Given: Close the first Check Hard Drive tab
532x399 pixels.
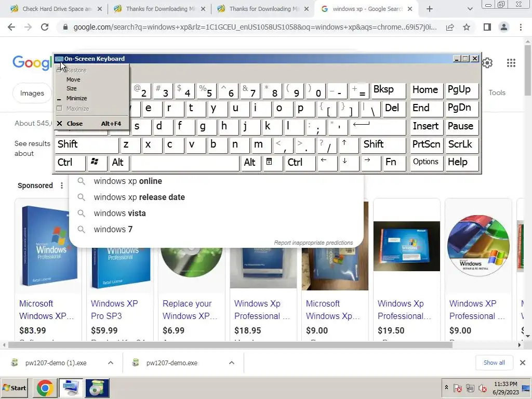Looking at the screenshot, I should 100,9.
